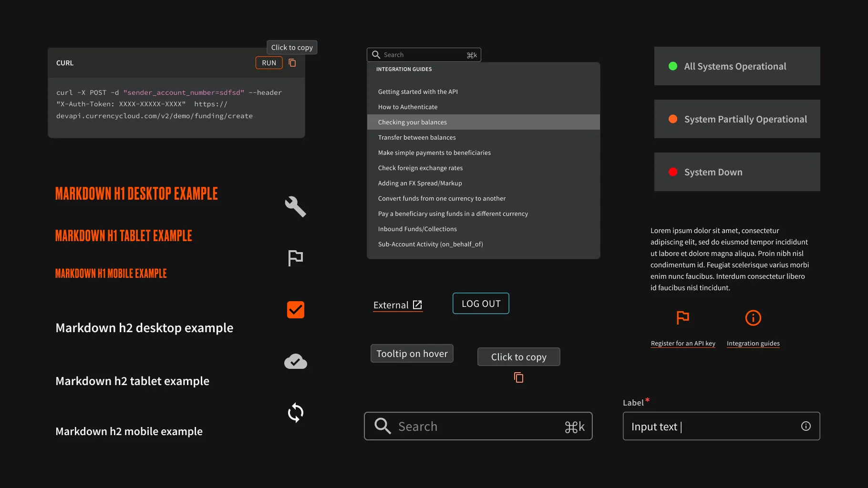
Task: Click the info icon inside input field
Action: (806, 426)
